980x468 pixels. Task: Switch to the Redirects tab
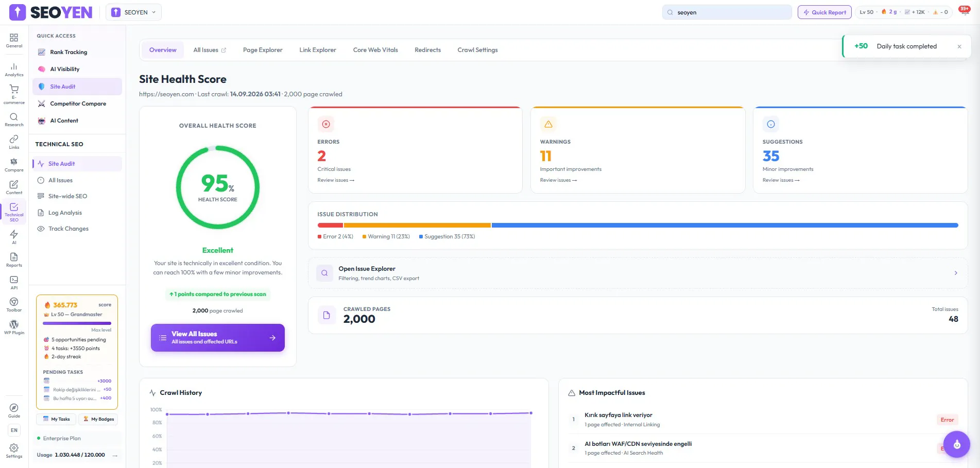click(x=428, y=50)
